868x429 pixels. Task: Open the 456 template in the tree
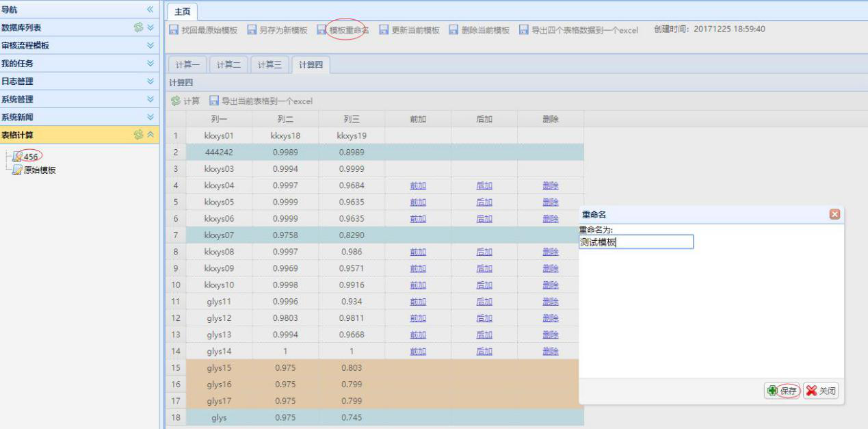point(31,157)
